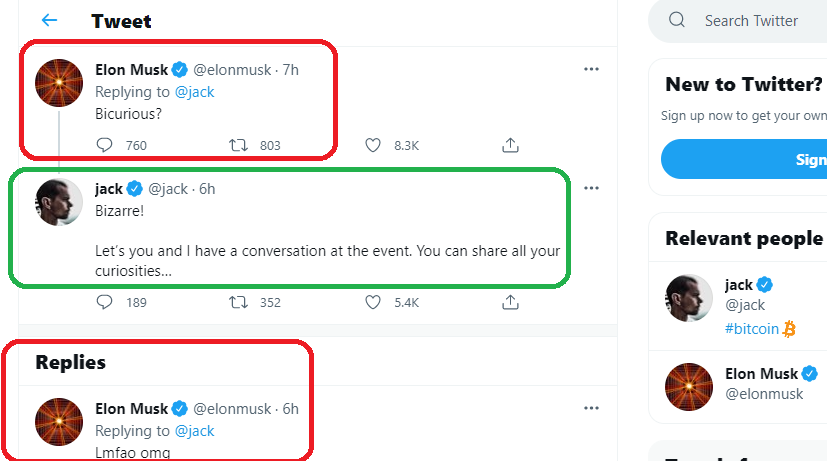Share jack's "Bizarre!" tweet
This screenshot has height=461, width=827.
point(510,302)
